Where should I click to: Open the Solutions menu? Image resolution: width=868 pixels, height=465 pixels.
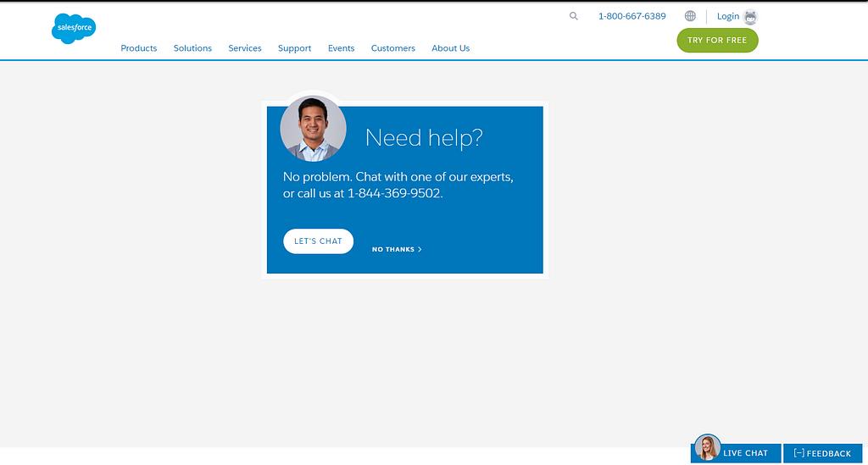pos(192,48)
